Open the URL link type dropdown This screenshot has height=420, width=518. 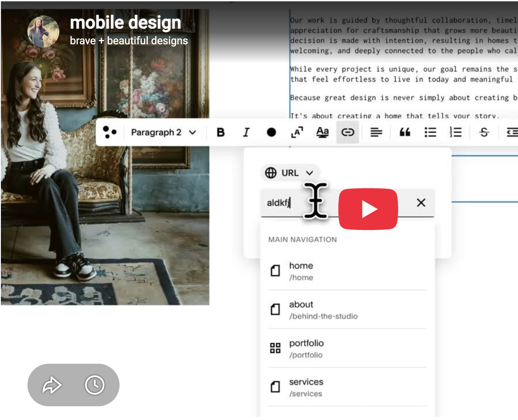pyautogui.click(x=290, y=173)
